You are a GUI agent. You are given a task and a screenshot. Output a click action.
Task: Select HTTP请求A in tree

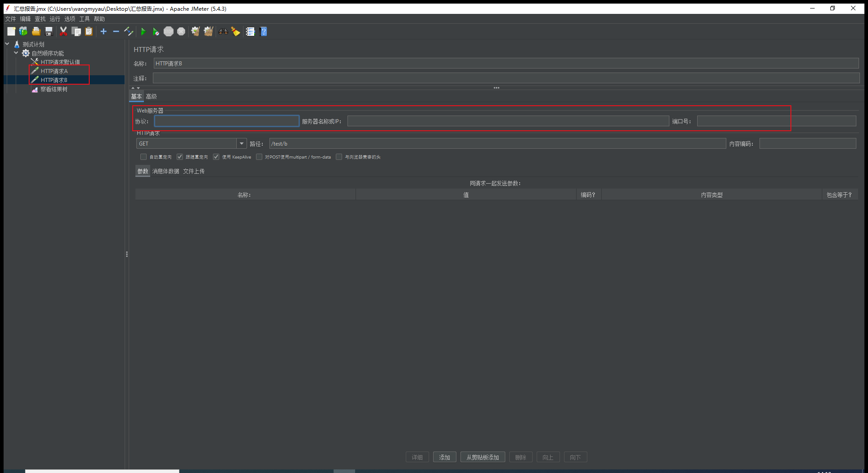tap(54, 71)
